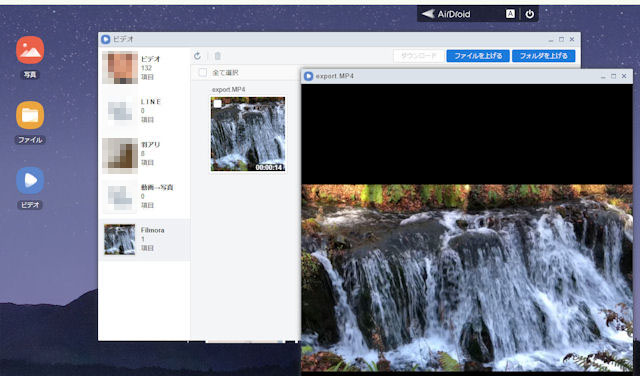This screenshot has height=376, width=640.
Task: Open the export.MP4 waterfall thumbnail
Action: pos(248,134)
